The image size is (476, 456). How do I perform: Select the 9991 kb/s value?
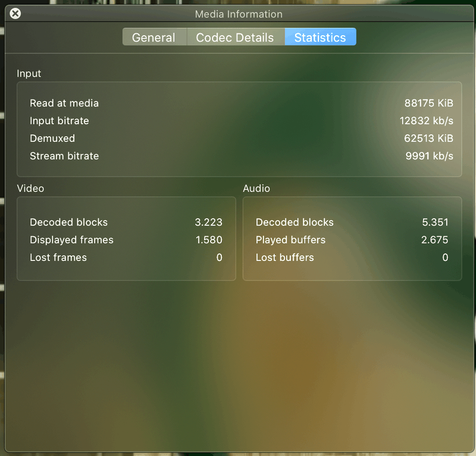pos(429,156)
